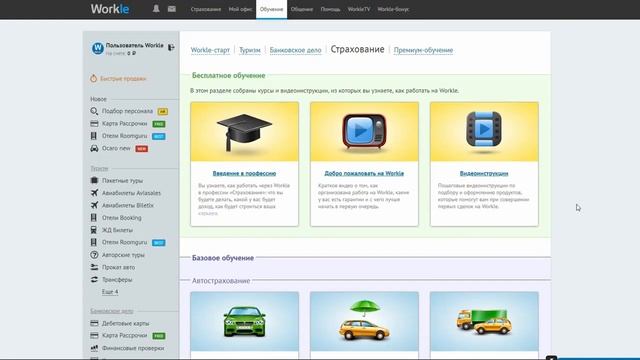Click magnifier icon next to Подбор персонала
Screen dimensions: 640x360
click(94, 111)
